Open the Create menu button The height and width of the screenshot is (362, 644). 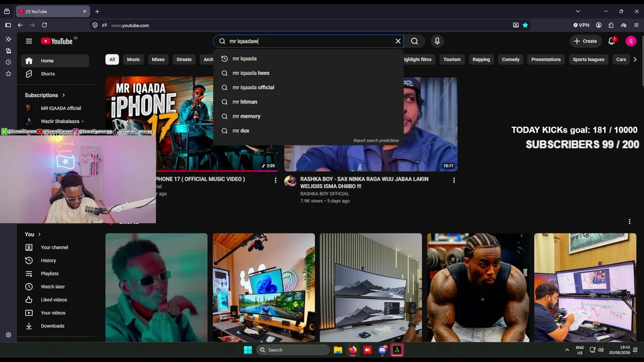point(585,41)
